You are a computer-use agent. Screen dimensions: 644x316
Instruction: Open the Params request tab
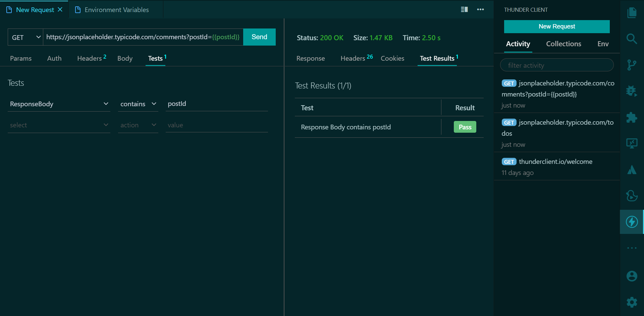click(21, 58)
